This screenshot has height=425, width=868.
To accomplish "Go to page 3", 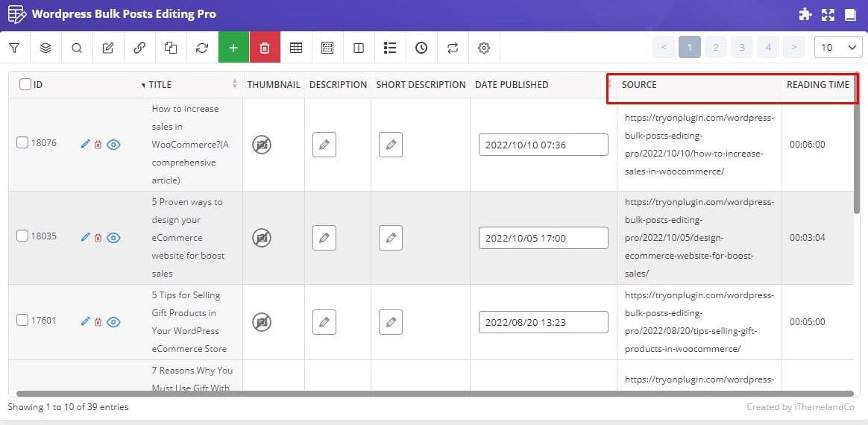I will [x=742, y=48].
